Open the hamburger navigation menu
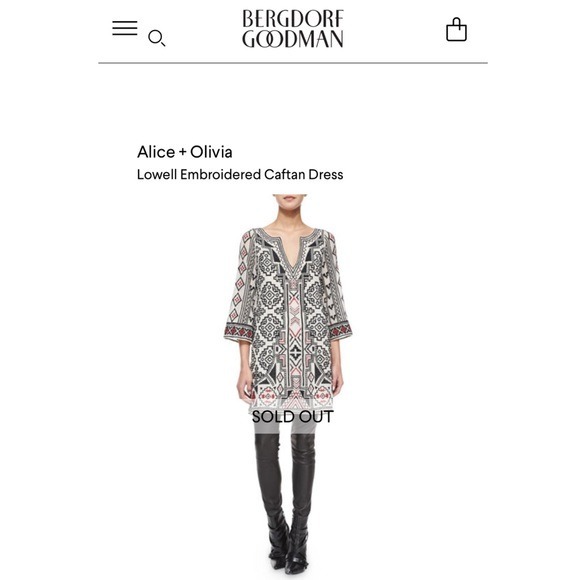The width and height of the screenshot is (580, 580). [125, 28]
